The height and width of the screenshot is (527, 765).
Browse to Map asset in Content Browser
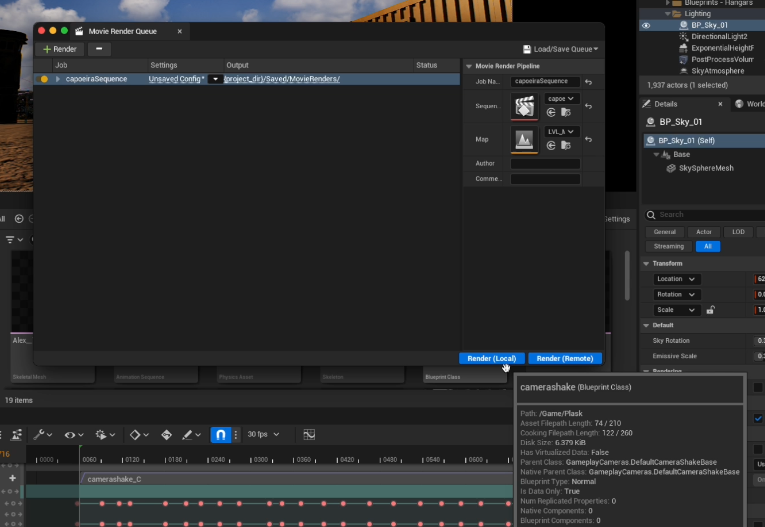pos(566,145)
